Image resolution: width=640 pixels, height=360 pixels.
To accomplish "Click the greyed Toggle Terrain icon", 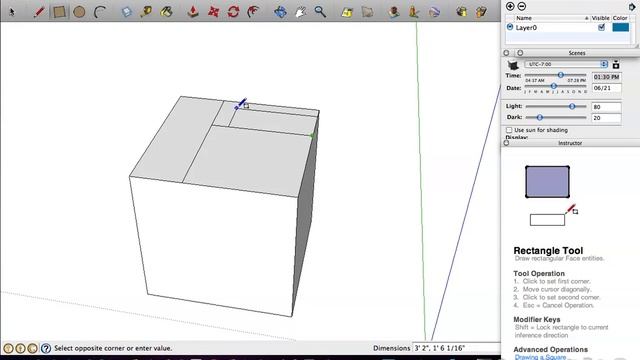I will 367,12.
